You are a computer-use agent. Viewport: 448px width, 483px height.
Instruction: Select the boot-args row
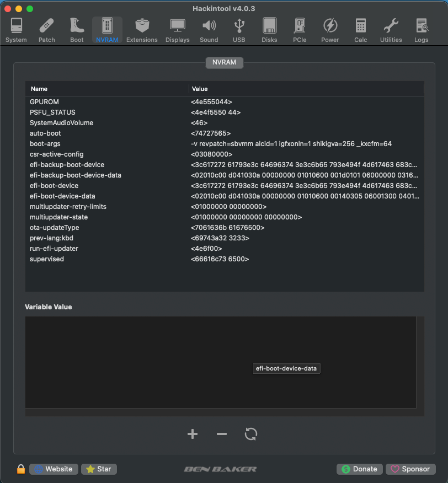point(225,144)
